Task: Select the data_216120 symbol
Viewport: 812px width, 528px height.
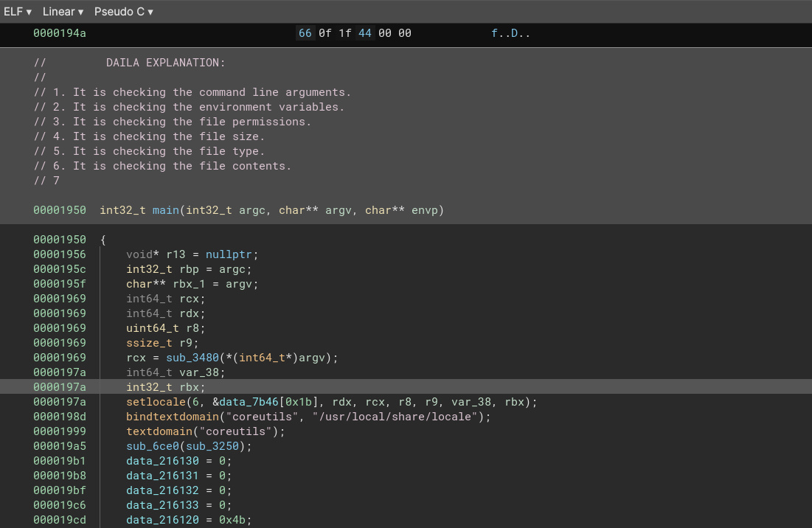Action: pos(162,520)
